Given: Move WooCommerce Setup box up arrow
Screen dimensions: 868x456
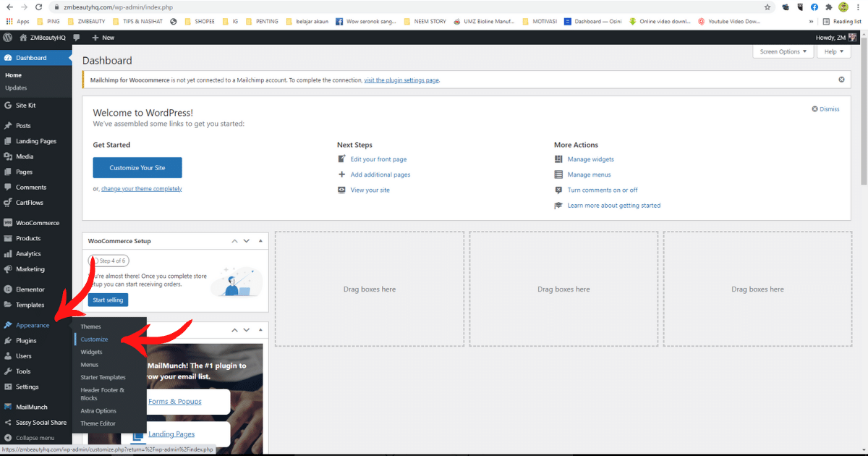Looking at the screenshot, I should 234,240.
